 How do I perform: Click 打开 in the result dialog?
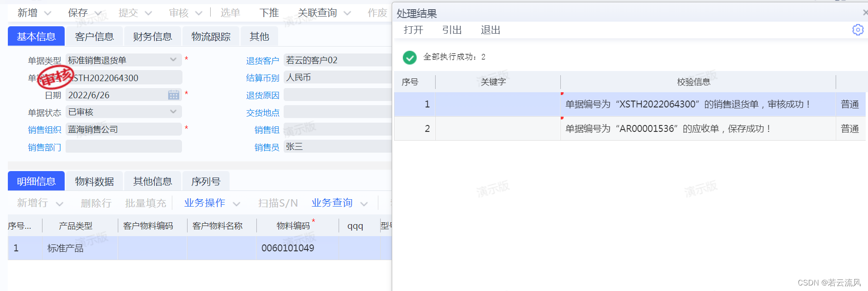413,30
